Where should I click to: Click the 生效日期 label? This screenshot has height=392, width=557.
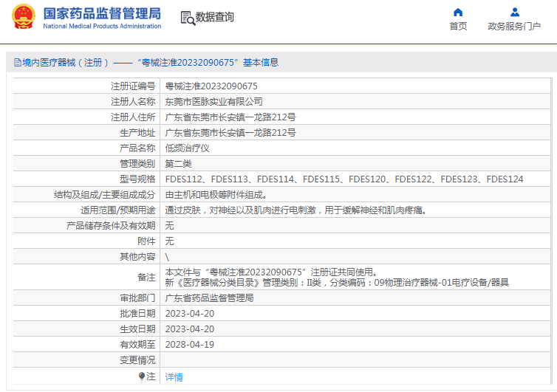pos(137,329)
